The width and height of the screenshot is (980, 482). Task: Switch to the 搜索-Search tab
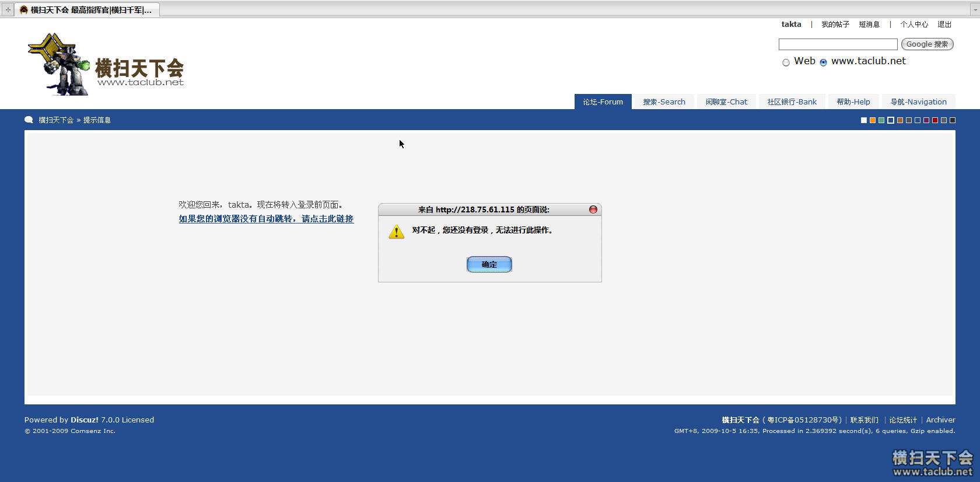click(664, 102)
